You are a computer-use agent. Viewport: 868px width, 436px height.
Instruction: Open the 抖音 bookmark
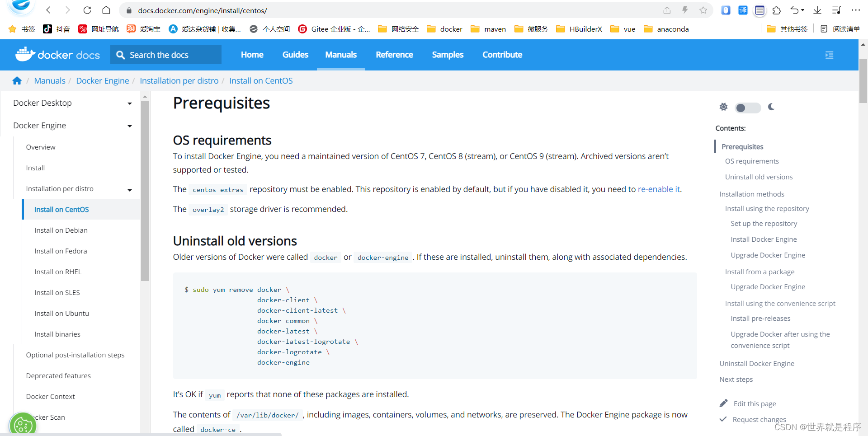(57, 29)
